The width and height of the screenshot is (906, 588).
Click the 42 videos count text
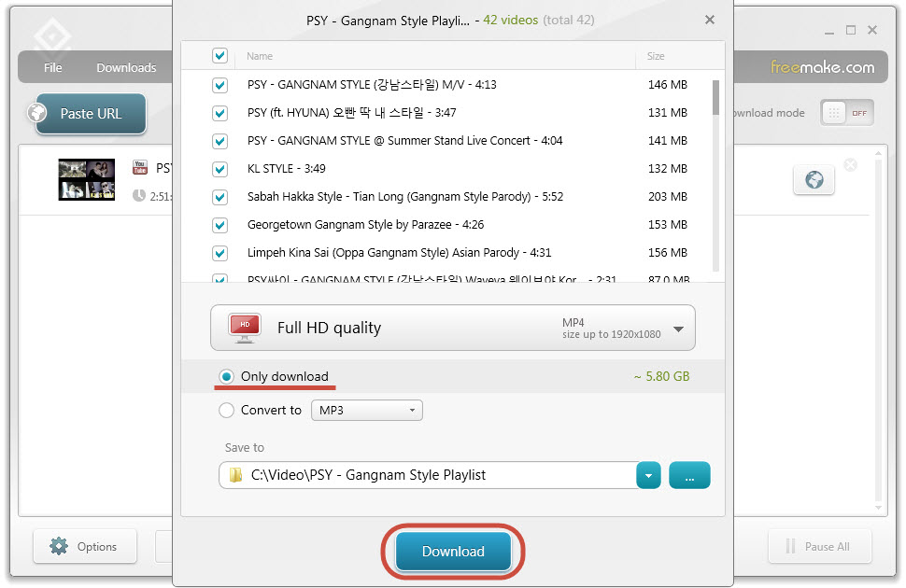510,21
